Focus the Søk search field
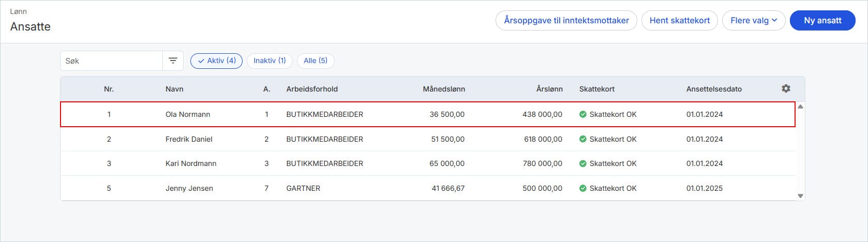Screen dimensions: 868x242 coord(112,61)
